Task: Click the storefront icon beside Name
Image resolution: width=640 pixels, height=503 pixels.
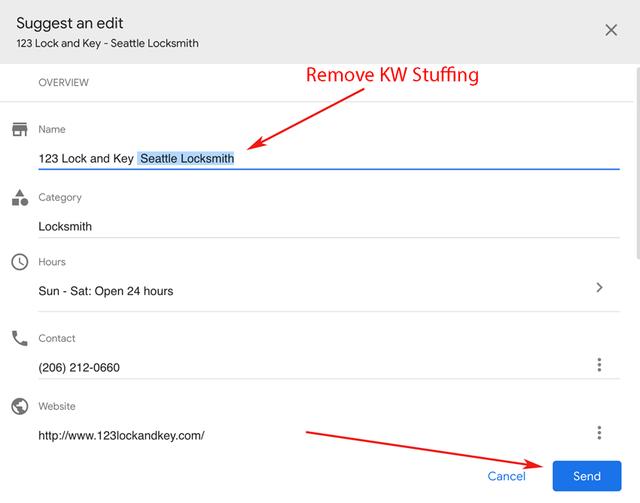Action: click(x=19, y=130)
